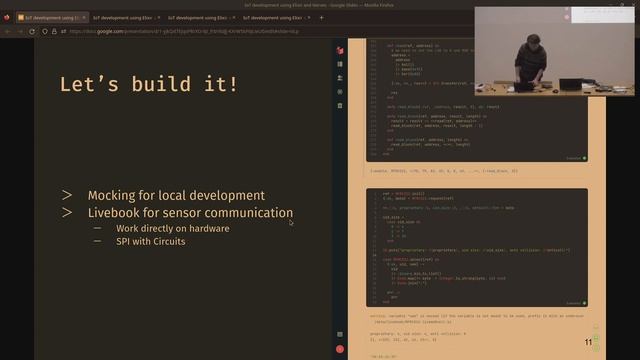640x360 pixels.
Task: Go forward in browser history
Action: (20, 31)
